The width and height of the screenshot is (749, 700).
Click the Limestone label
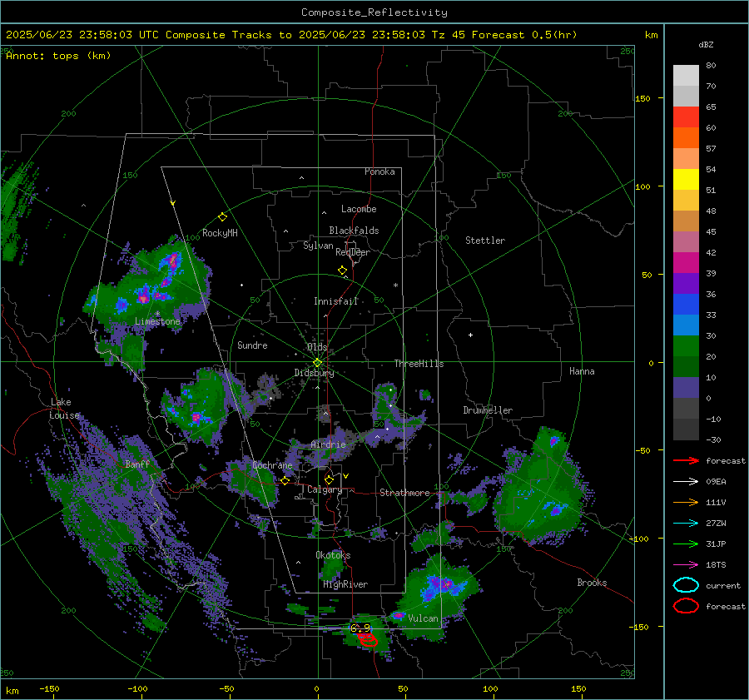157,321
